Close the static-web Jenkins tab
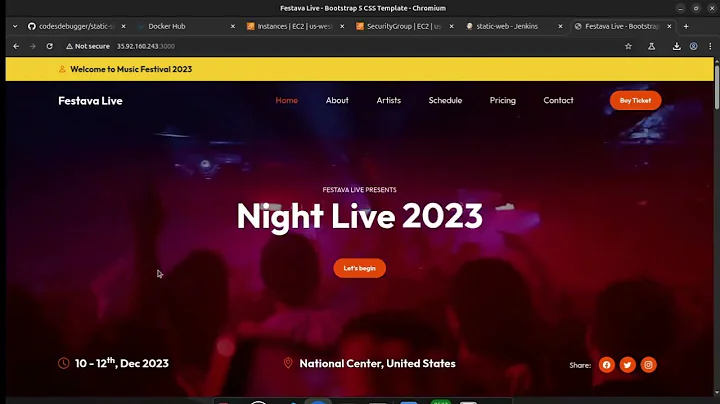The image size is (720, 404). [x=560, y=27]
